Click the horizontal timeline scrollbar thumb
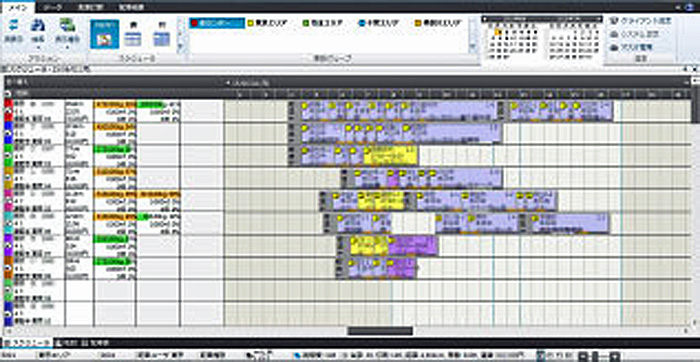 point(380,331)
